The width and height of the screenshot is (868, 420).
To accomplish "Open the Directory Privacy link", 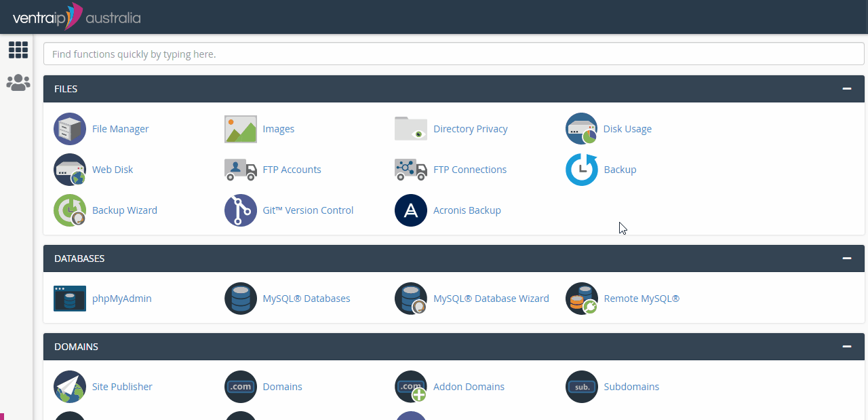I will pyautogui.click(x=471, y=129).
